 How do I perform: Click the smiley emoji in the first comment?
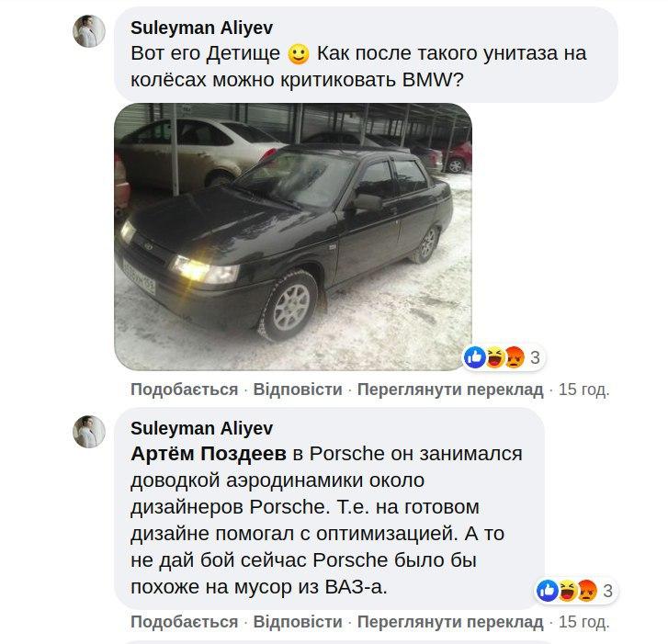pos(299,54)
